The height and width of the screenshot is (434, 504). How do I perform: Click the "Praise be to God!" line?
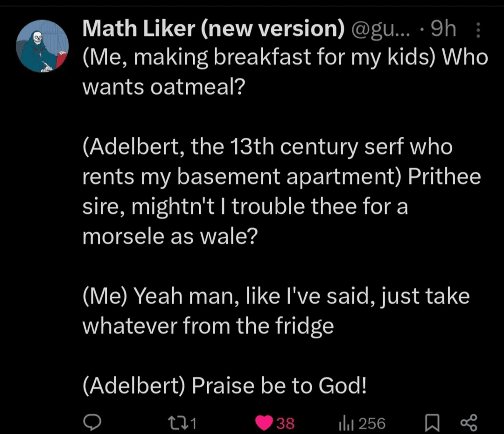click(x=279, y=385)
